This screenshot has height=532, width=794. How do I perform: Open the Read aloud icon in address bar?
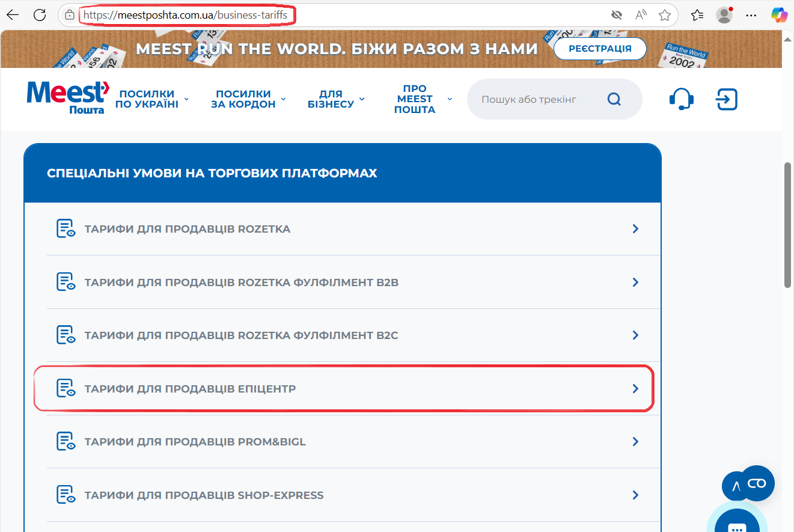[x=641, y=15]
